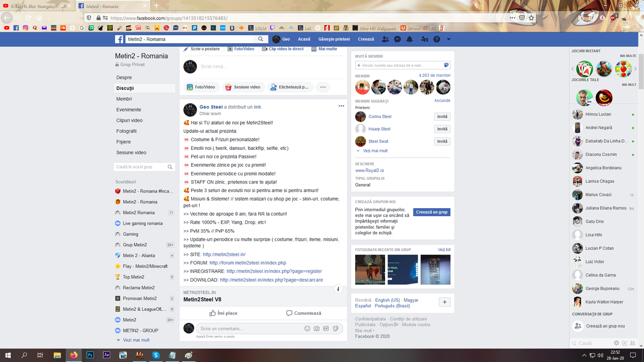Open the YouTube bookmark in bookmarks bar
644x362 pixels.
[7, 28]
